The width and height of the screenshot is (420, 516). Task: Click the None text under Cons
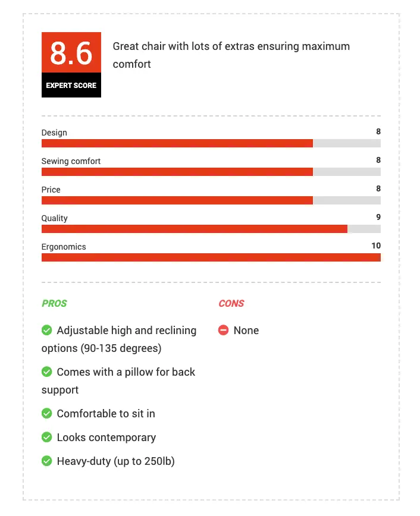pos(246,331)
